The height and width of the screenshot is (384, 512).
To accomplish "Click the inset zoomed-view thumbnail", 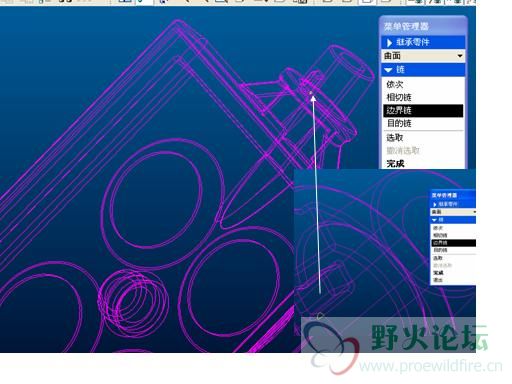I will point(385,243).
